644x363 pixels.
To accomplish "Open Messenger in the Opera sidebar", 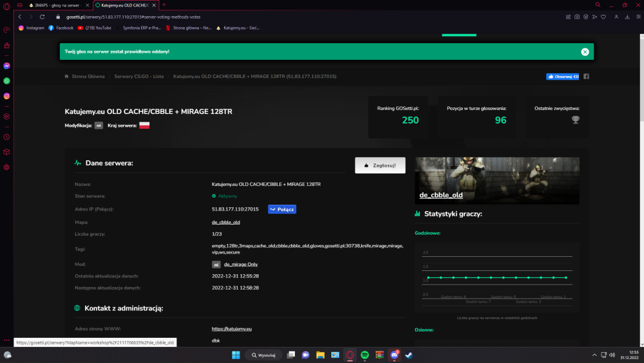I will pos(6,66).
